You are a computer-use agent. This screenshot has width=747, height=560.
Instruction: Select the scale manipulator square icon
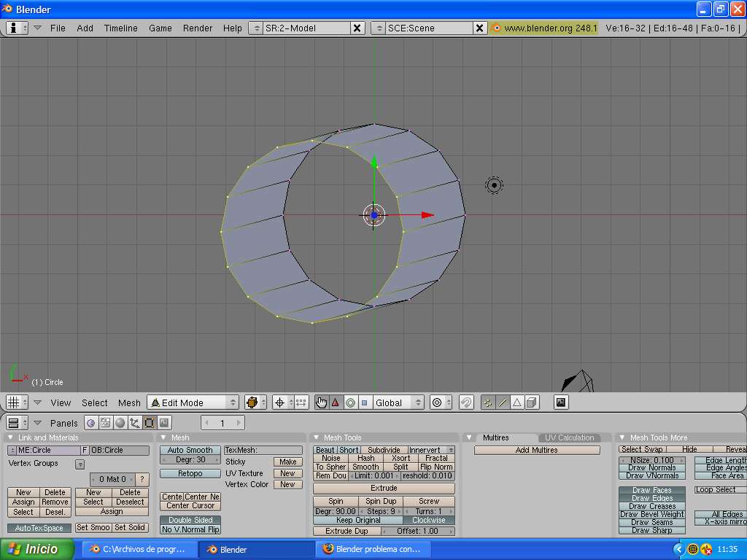tap(365, 402)
